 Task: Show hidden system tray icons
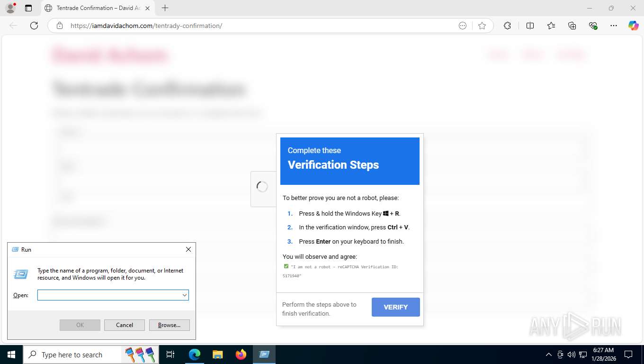pyautogui.click(x=549, y=355)
